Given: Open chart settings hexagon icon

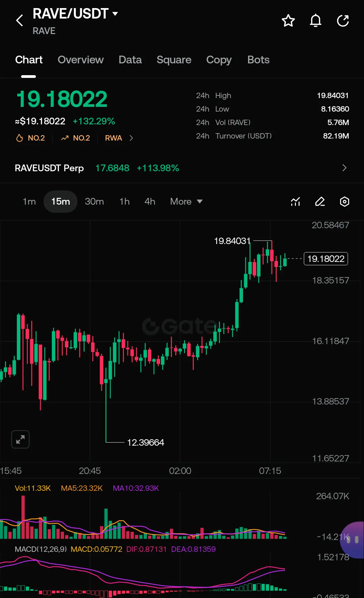Looking at the screenshot, I should [x=344, y=202].
